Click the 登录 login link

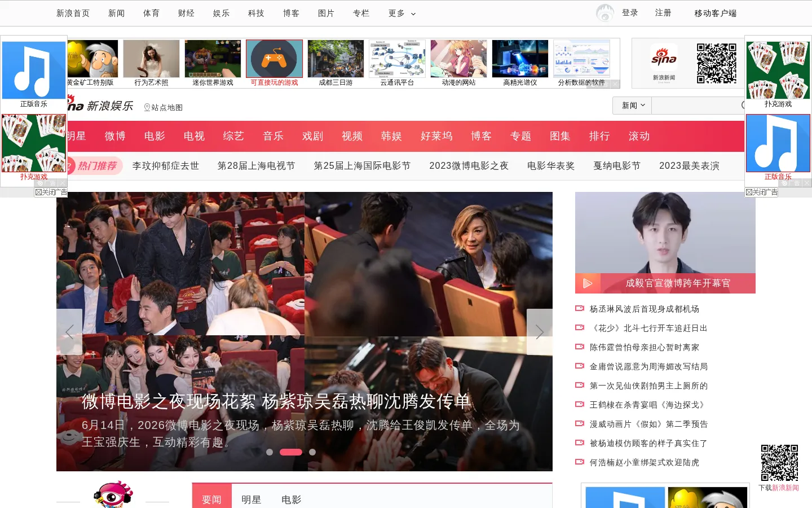[x=630, y=12]
